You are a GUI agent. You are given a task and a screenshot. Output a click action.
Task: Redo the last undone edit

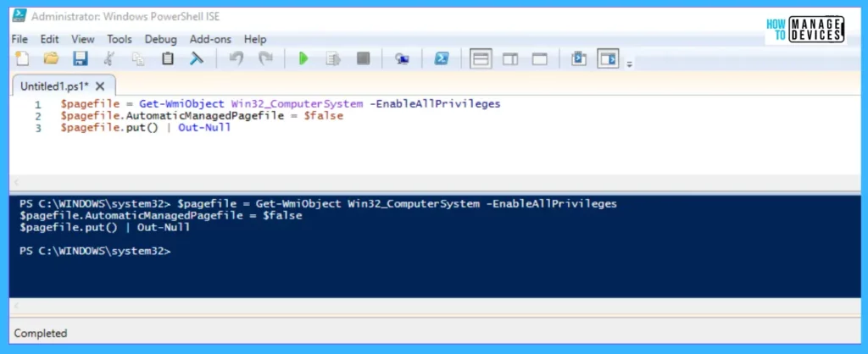tap(266, 58)
